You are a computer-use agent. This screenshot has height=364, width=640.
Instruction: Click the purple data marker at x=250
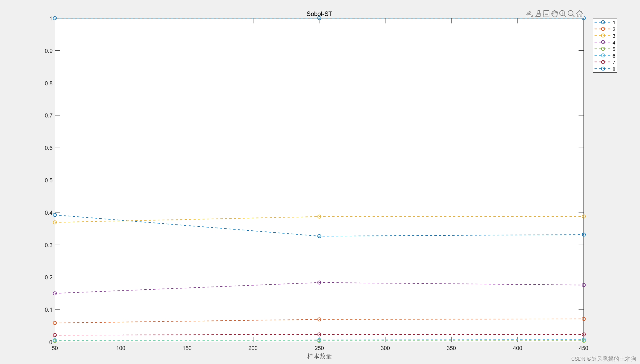[319, 283]
